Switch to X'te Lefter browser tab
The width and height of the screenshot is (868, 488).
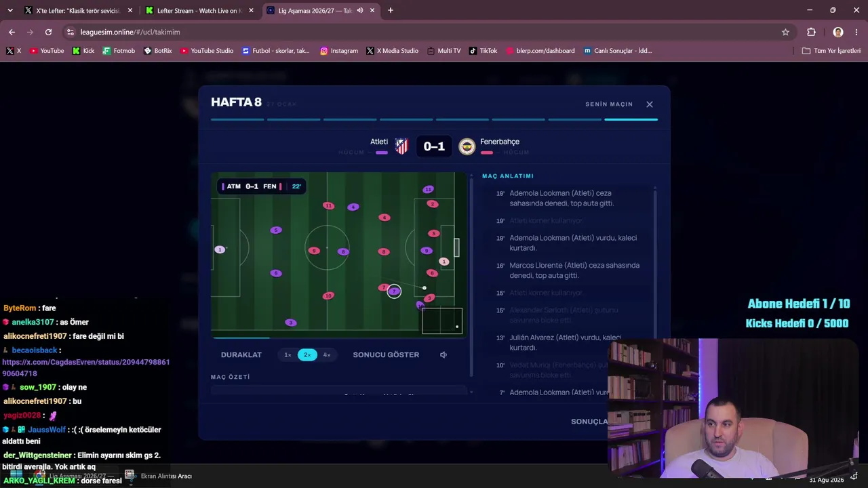[x=77, y=11]
